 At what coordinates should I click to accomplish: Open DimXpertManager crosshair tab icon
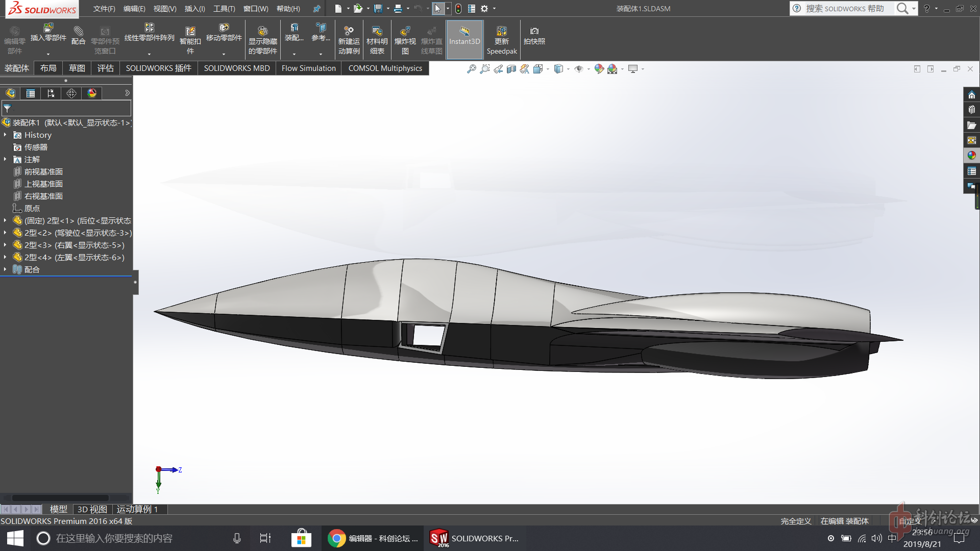click(x=71, y=93)
